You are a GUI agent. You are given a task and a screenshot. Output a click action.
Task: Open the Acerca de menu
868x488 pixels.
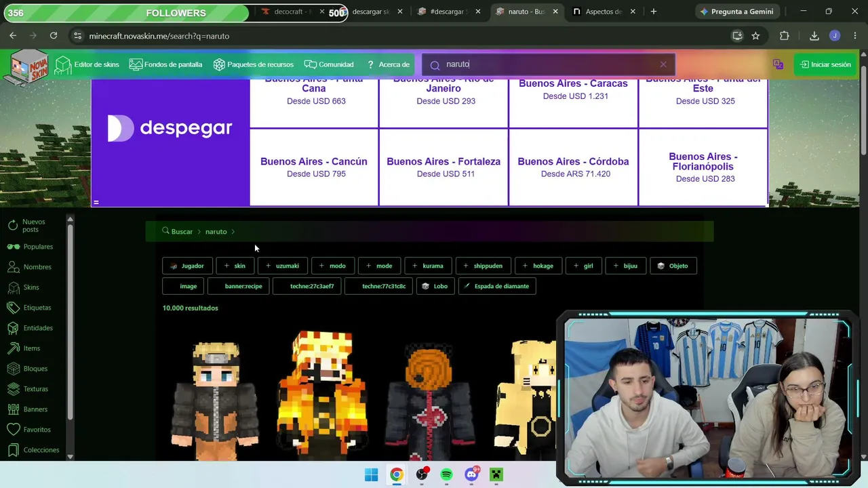(x=387, y=64)
